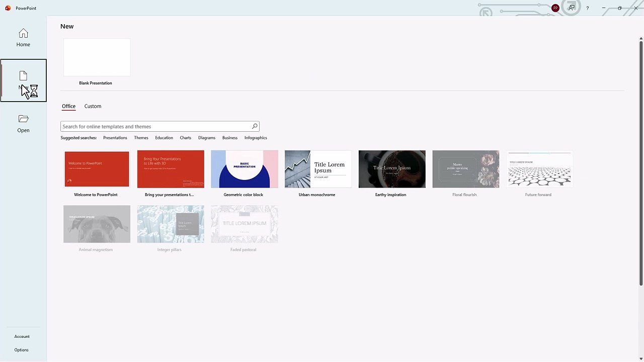This screenshot has width=644, height=362.
Task: Click suggested search Charts
Action: click(186, 138)
